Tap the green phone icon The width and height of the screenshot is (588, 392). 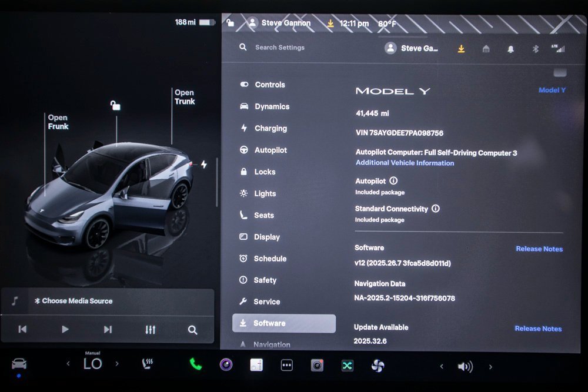pyautogui.click(x=196, y=364)
